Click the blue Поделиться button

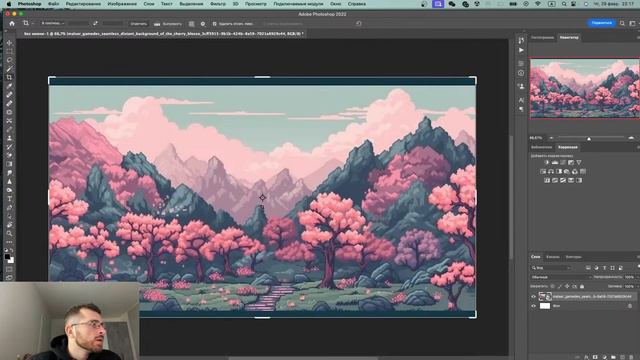(602, 23)
